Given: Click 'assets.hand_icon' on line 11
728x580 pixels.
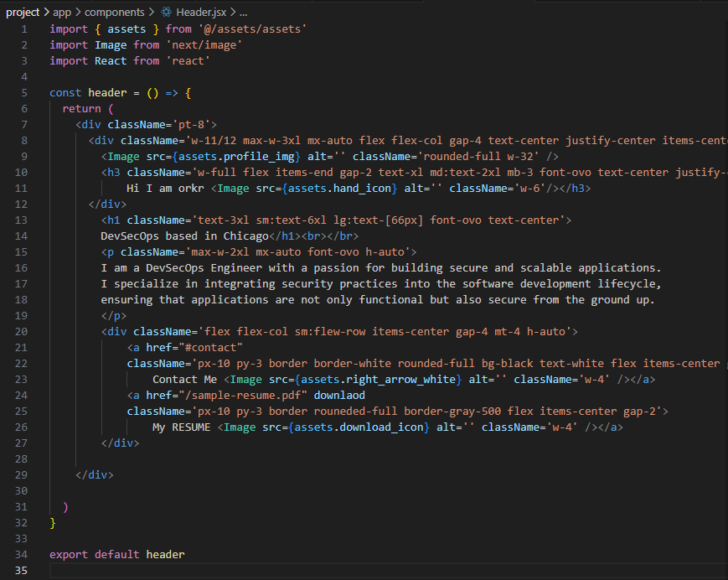Looking at the screenshot, I should [x=340, y=188].
